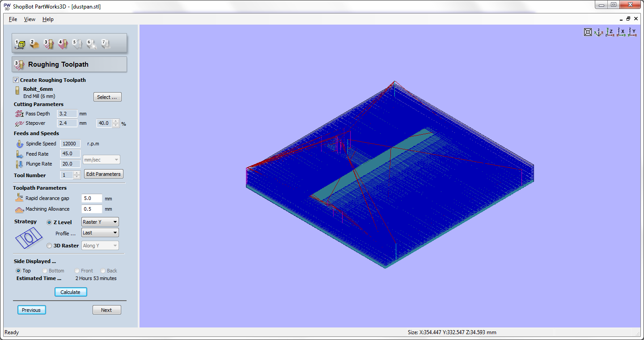
Task: Click Pass Depth value field
Action: point(68,114)
